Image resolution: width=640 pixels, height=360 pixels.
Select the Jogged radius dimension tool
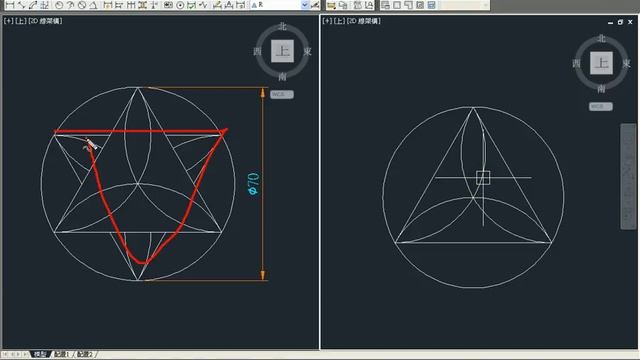(71, 5)
